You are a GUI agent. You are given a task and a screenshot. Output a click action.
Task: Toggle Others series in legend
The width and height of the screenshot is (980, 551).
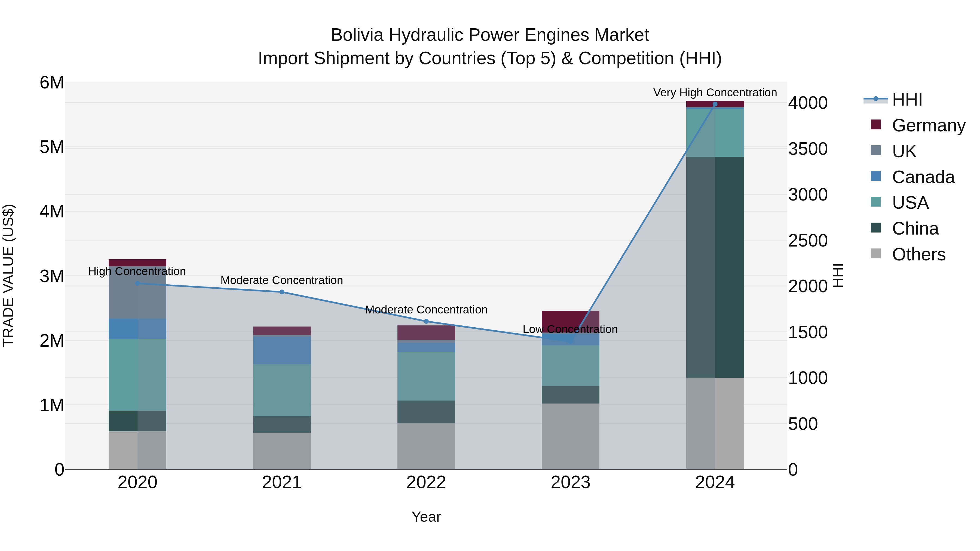click(908, 254)
